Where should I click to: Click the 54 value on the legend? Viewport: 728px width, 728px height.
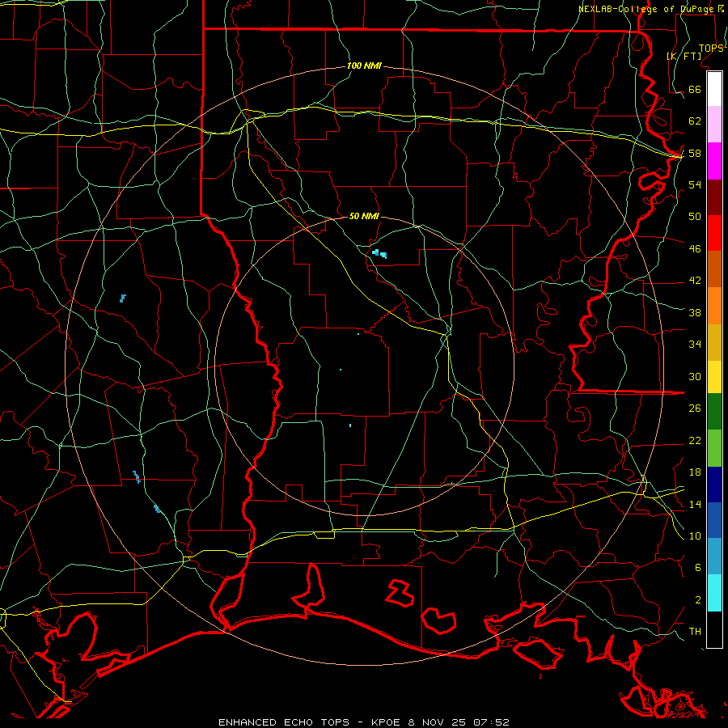(695, 184)
